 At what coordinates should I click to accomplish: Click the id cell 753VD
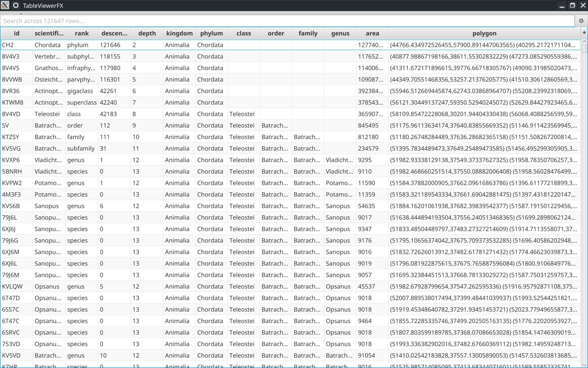(x=17, y=344)
